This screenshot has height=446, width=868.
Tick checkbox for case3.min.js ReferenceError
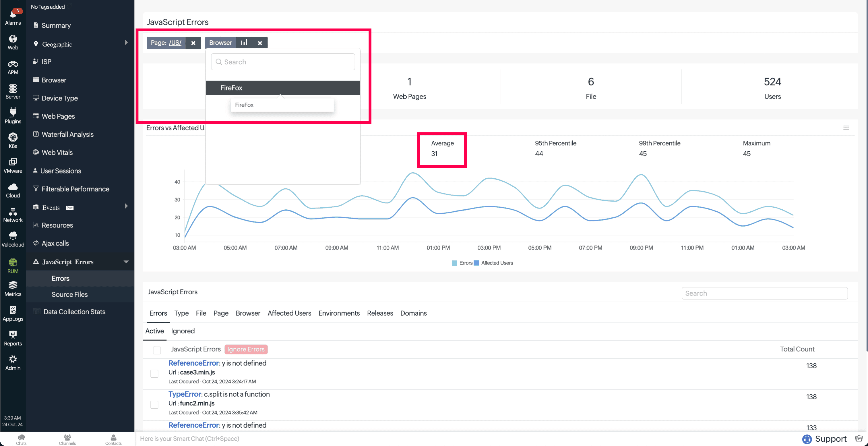click(154, 374)
